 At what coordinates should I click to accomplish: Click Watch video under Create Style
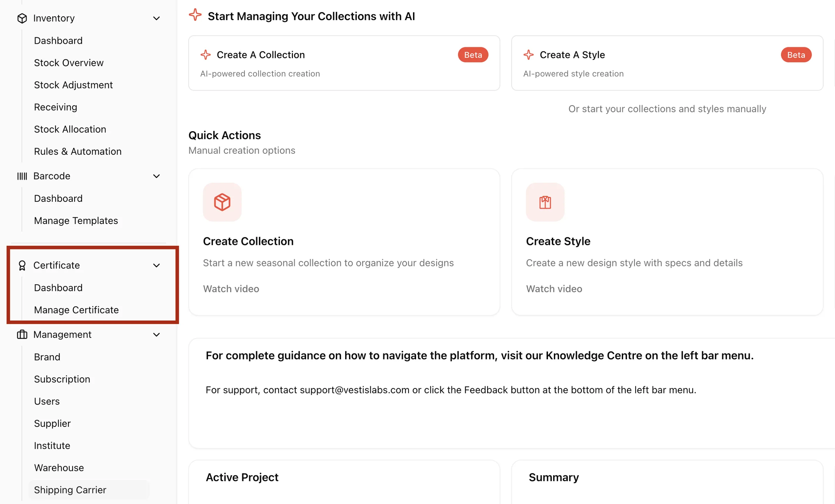pyautogui.click(x=554, y=289)
